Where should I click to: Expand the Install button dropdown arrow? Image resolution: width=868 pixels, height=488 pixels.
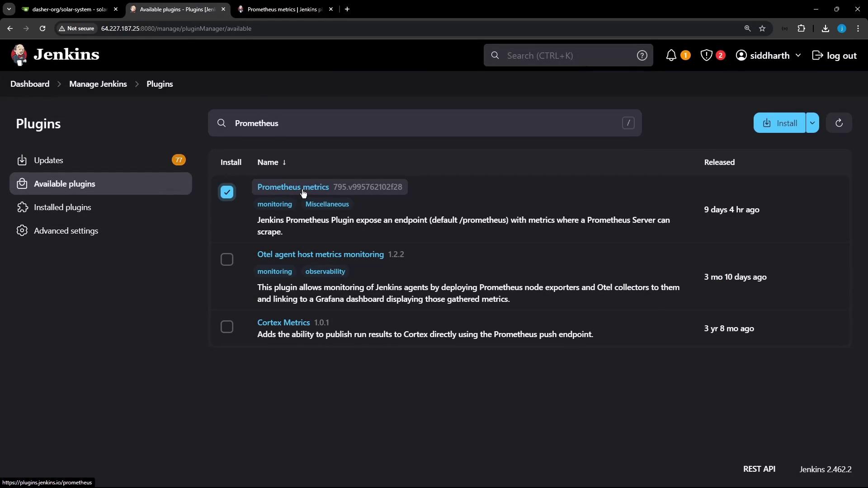[812, 123]
